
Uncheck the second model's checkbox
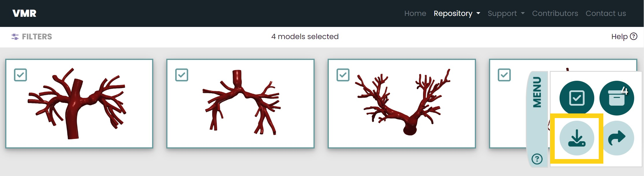click(182, 75)
